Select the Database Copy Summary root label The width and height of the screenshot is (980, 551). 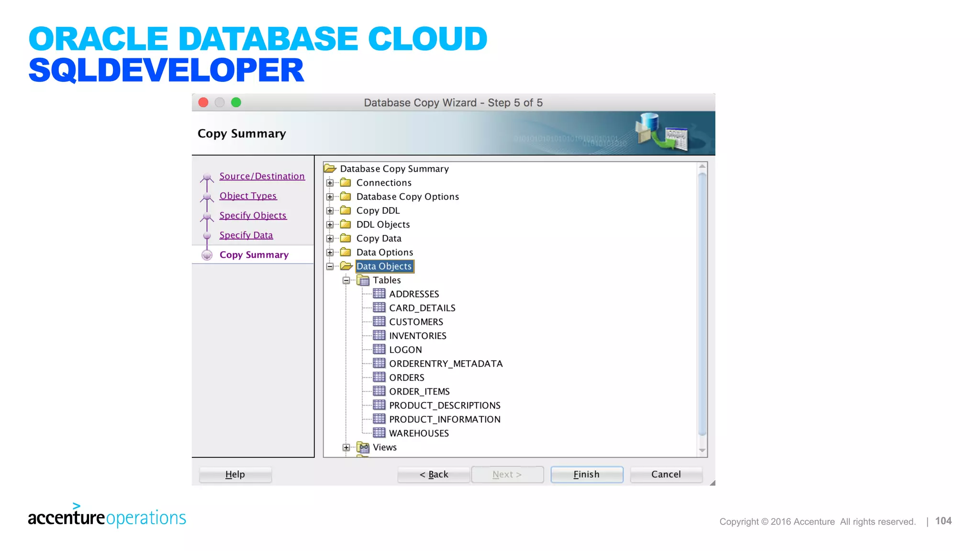[394, 168]
